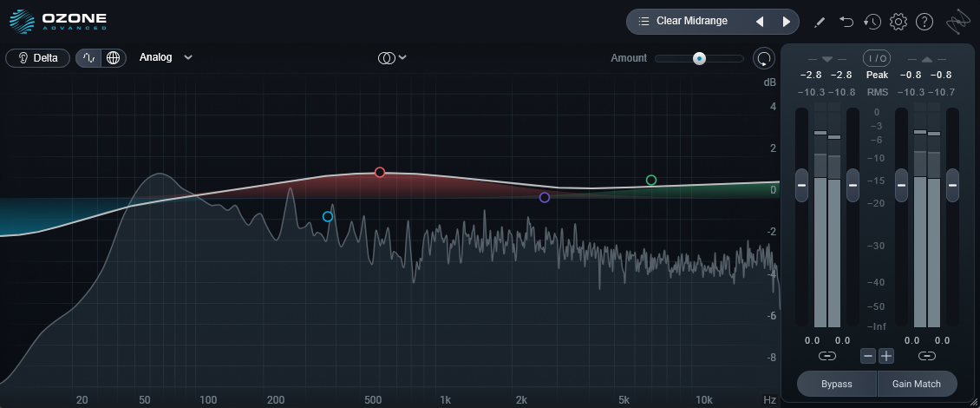
Task: Open settings with the gear icon
Action: coord(898,22)
